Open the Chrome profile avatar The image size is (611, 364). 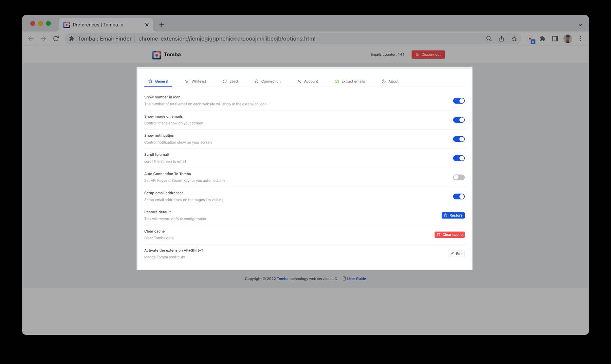pos(568,39)
